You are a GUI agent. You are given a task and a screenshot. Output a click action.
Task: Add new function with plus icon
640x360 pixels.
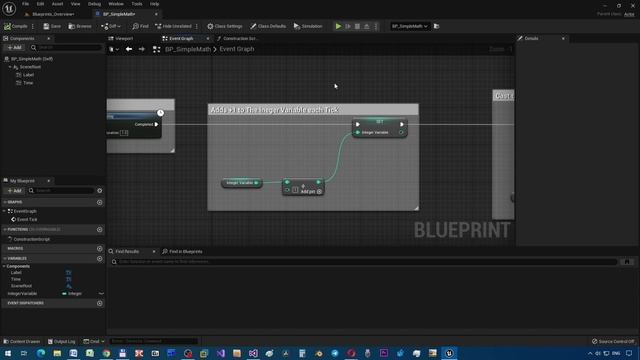tap(100, 230)
